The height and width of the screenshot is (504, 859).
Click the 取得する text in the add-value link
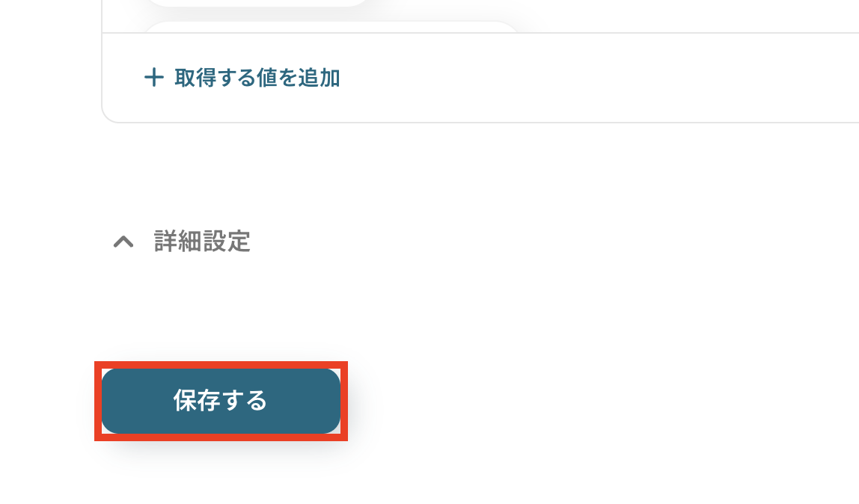[215, 78]
